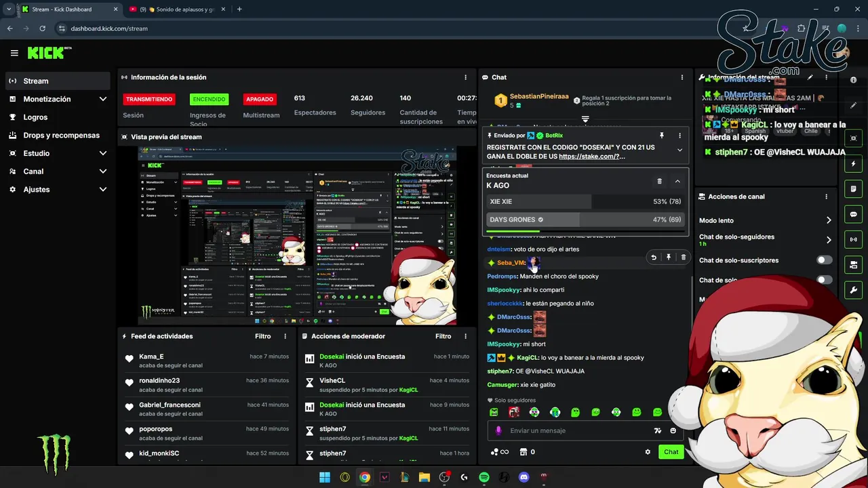This screenshot has height=488, width=868.
Task: Open Filtro in Feed de actividades
Action: pyautogui.click(x=262, y=336)
